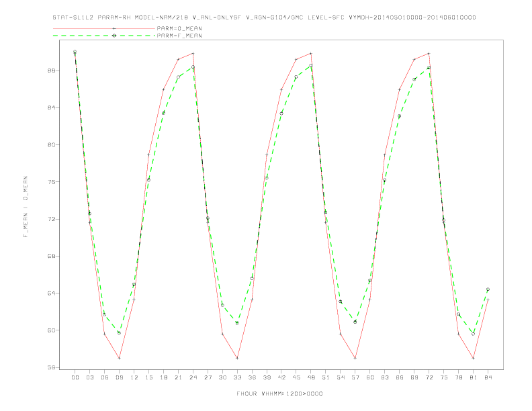Click x-axis forecast hour label 57
This screenshot has height=411, width=532.
point(355,377)
